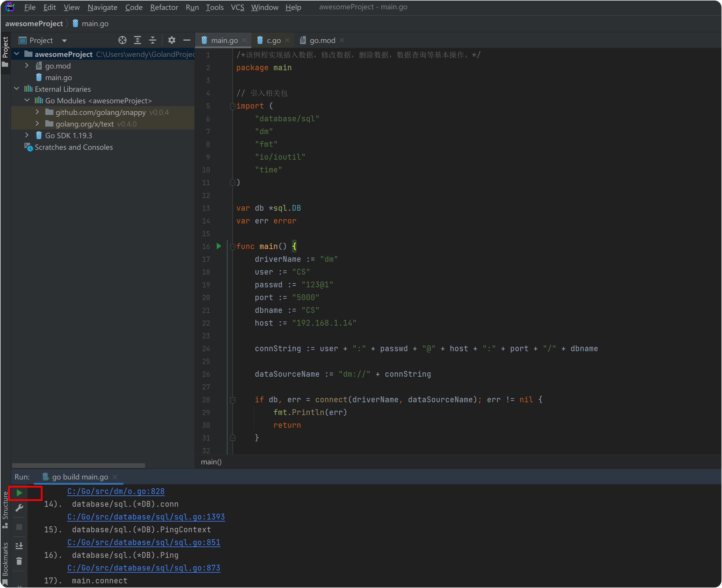Toggle fold end marker on line 11
The width and height of the screenshot is (722, 588).
point(233,183)
